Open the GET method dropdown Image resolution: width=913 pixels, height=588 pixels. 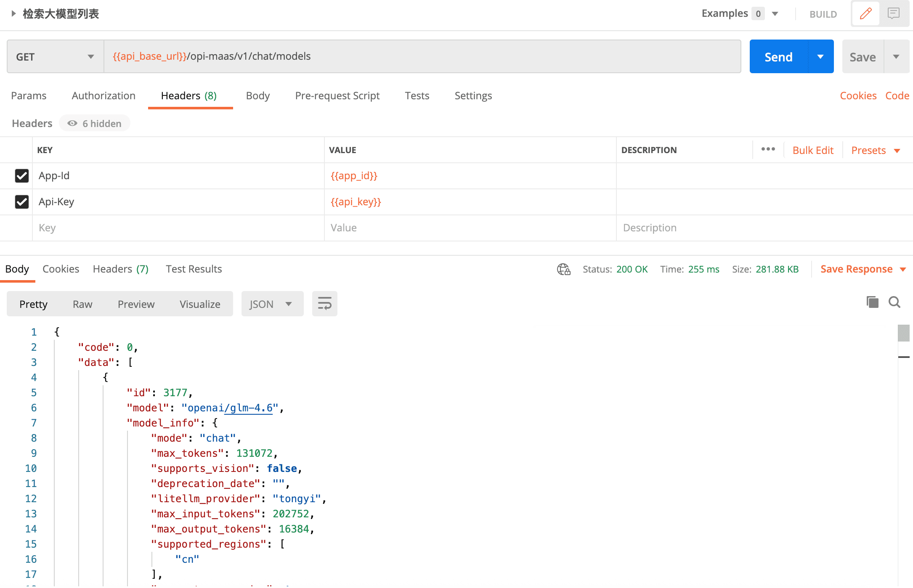coord(56,57)
